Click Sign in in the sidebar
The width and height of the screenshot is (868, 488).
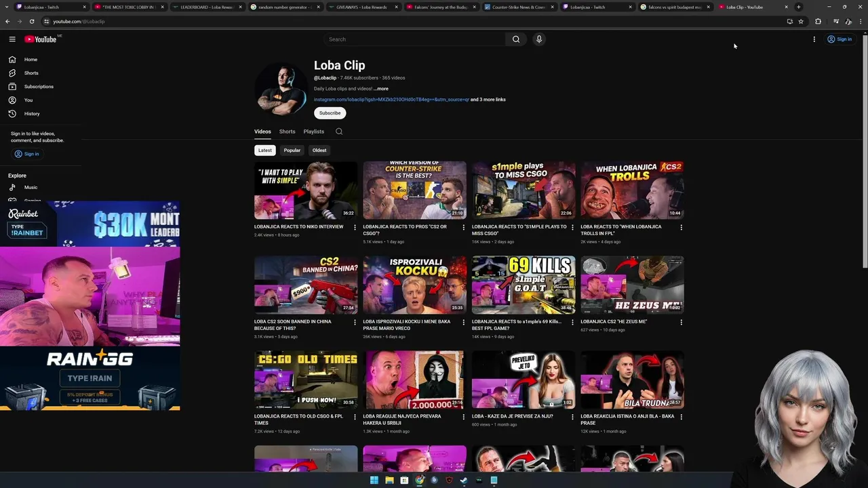coord(27,154)
